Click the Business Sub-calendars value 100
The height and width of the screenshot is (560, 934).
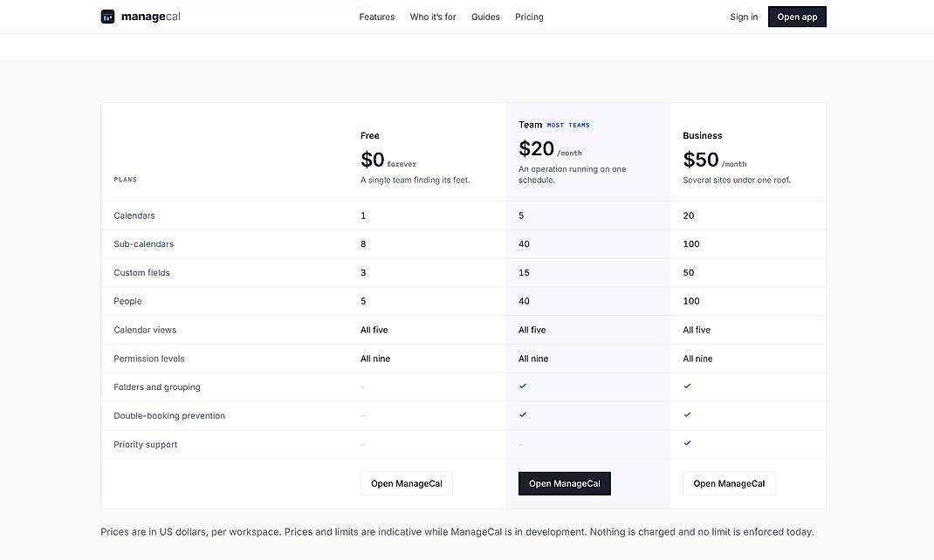click(691, 244)
